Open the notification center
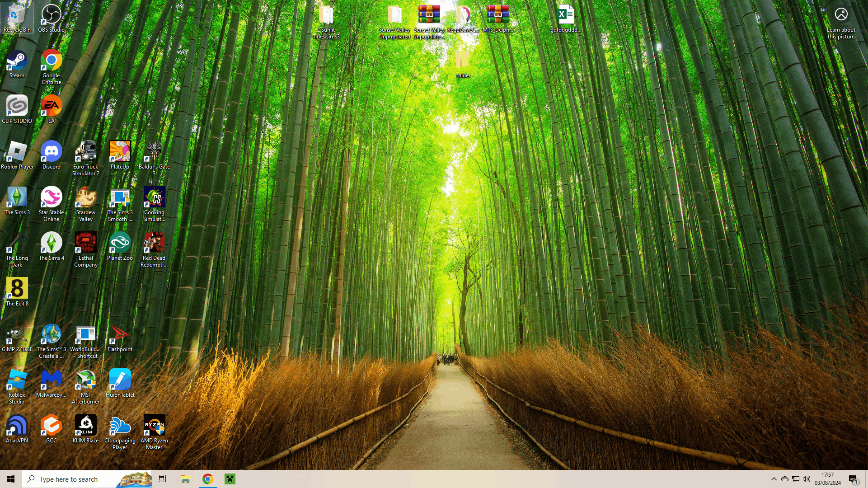 coord(853,479)
